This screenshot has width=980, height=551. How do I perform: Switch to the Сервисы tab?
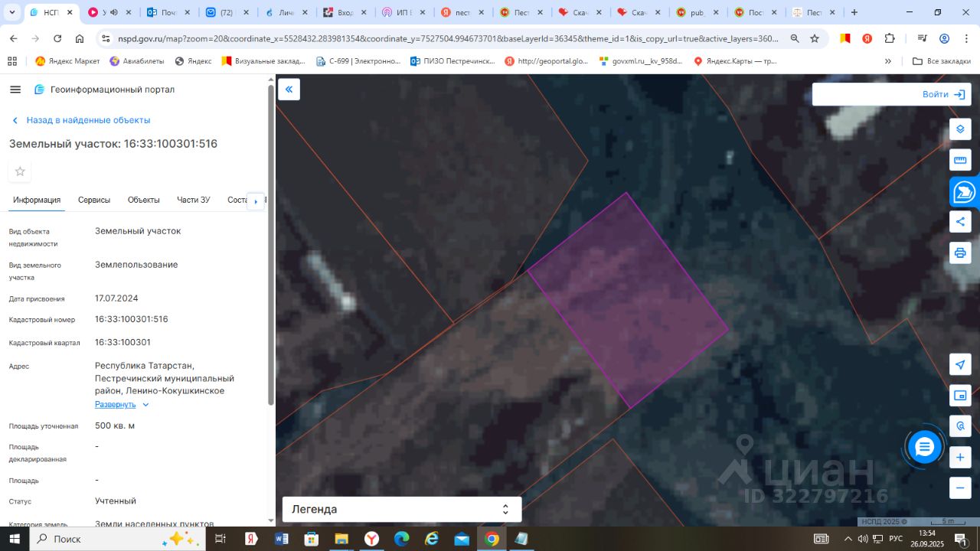[x=94, y=200]
